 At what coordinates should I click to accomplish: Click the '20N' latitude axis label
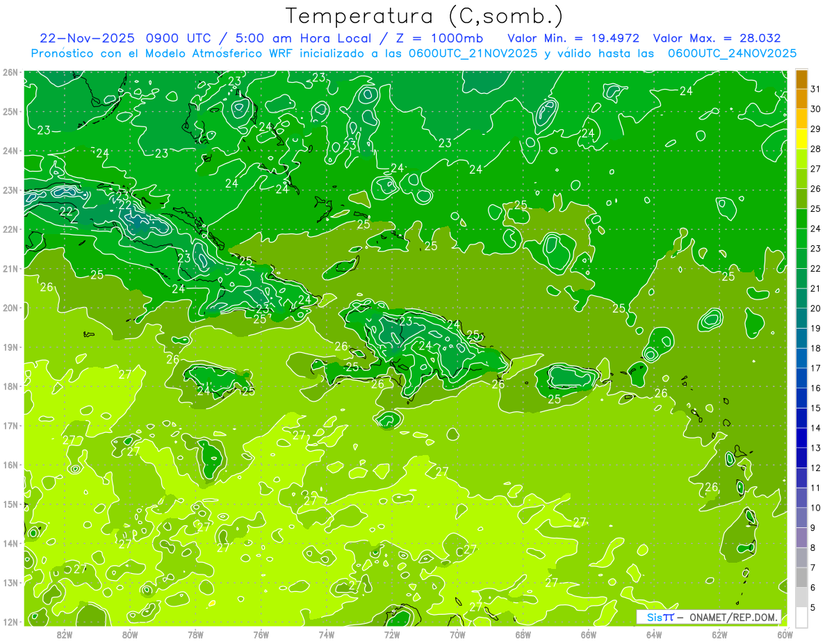click(10, 308)
